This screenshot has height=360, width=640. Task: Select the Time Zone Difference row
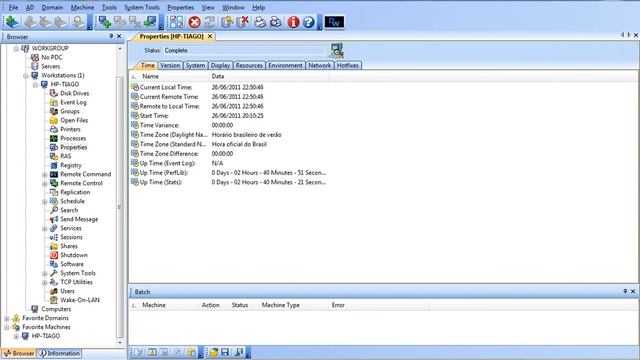[x=229, y=154]
